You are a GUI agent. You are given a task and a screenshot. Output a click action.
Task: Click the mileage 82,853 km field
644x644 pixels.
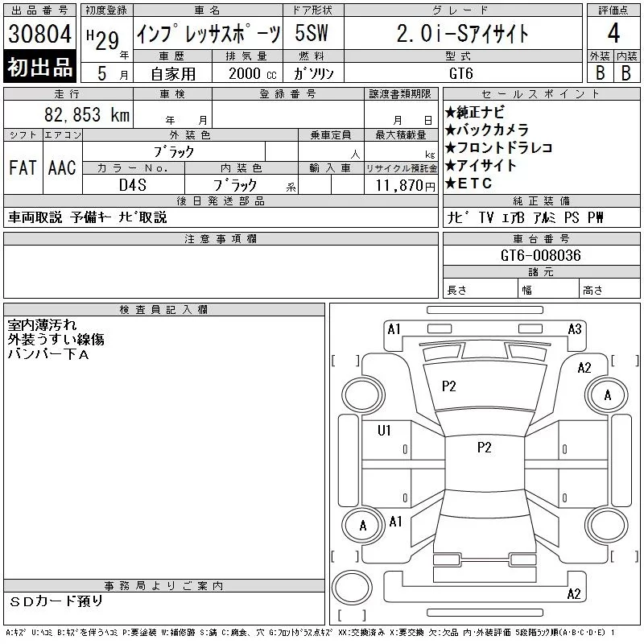tap(68, 114)
